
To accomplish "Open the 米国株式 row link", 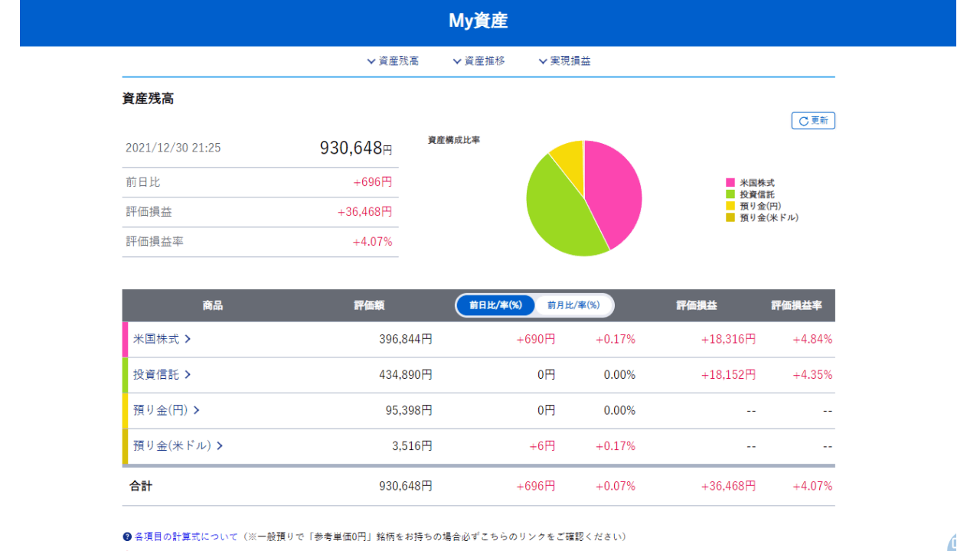I will point(162,339).
